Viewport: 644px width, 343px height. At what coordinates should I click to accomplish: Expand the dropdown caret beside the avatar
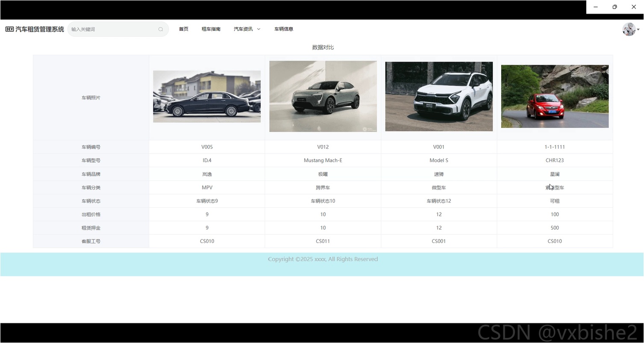[638, 30]
